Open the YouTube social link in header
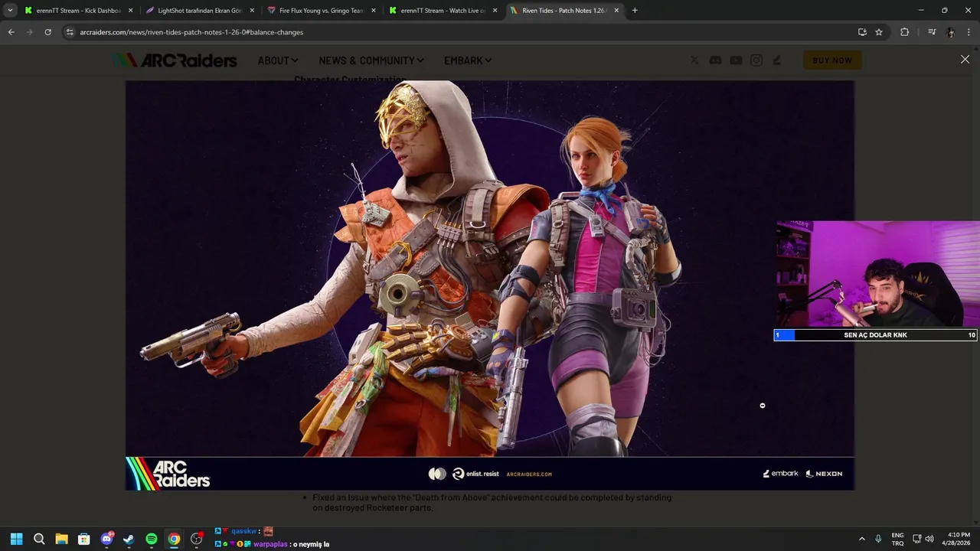980x551 pixels. pos(736,60)
